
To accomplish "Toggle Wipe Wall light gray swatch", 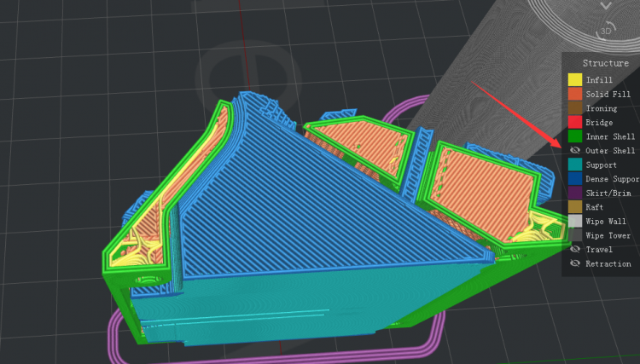I will pos(574,221).
